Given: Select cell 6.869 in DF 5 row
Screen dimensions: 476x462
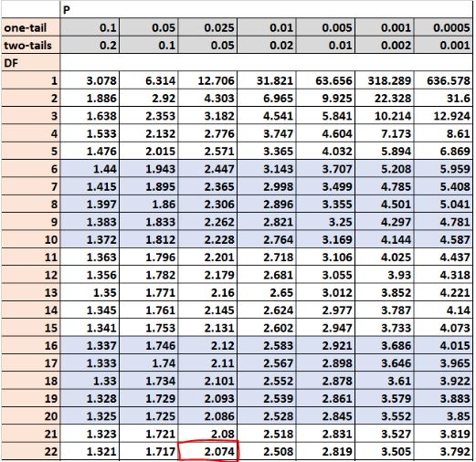Looking at the screenshot, I should click(x=443, y=152).
